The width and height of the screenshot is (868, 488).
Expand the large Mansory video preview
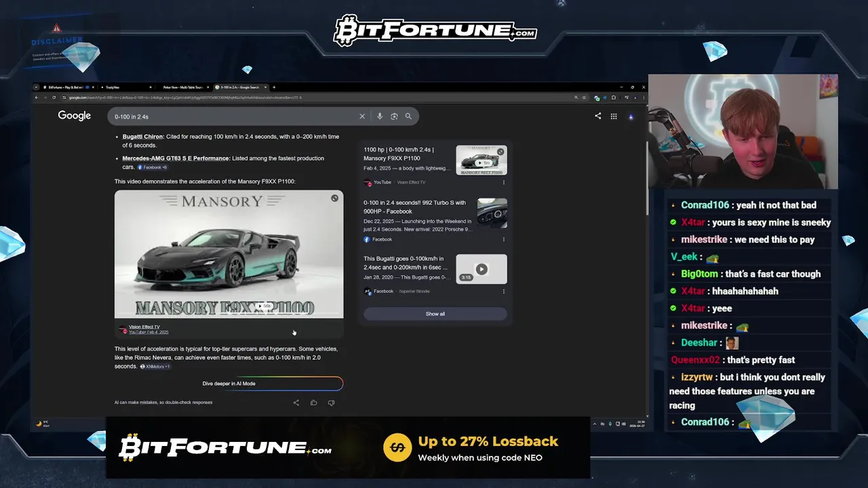334,199
